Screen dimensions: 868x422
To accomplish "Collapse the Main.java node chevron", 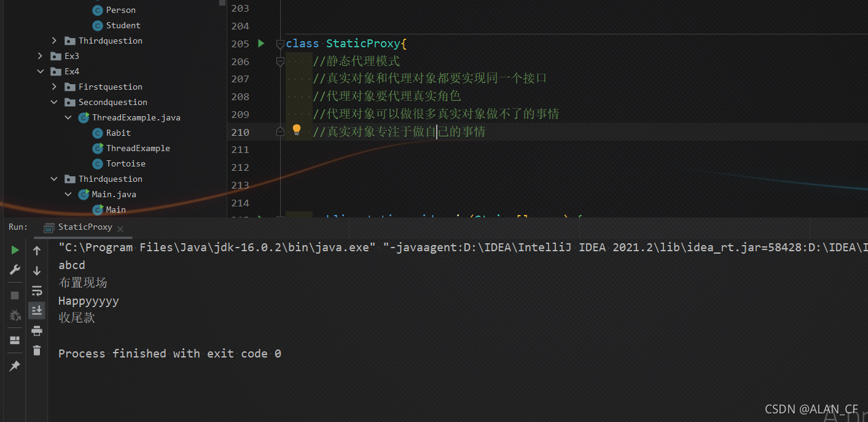I will (x=68, y=194).
